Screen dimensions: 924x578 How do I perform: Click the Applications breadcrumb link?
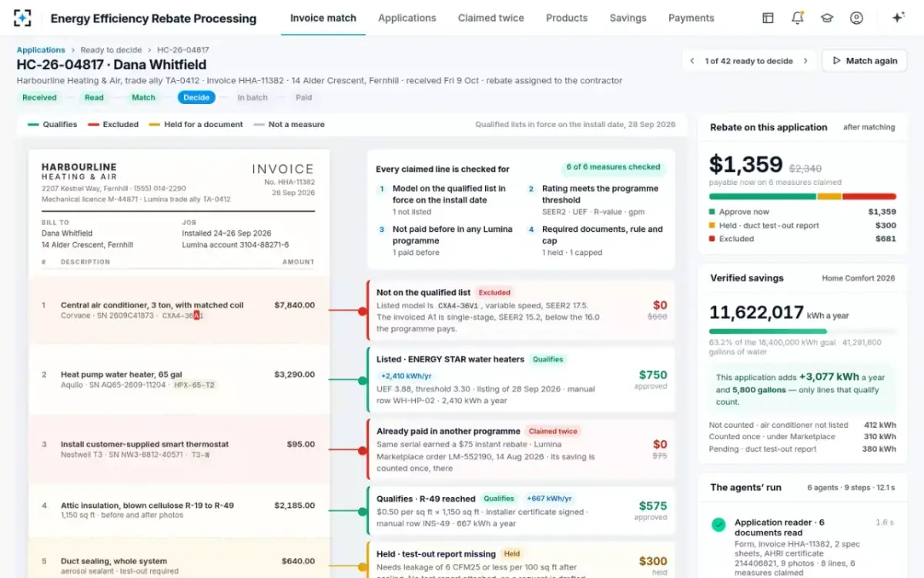click(41, 50)
